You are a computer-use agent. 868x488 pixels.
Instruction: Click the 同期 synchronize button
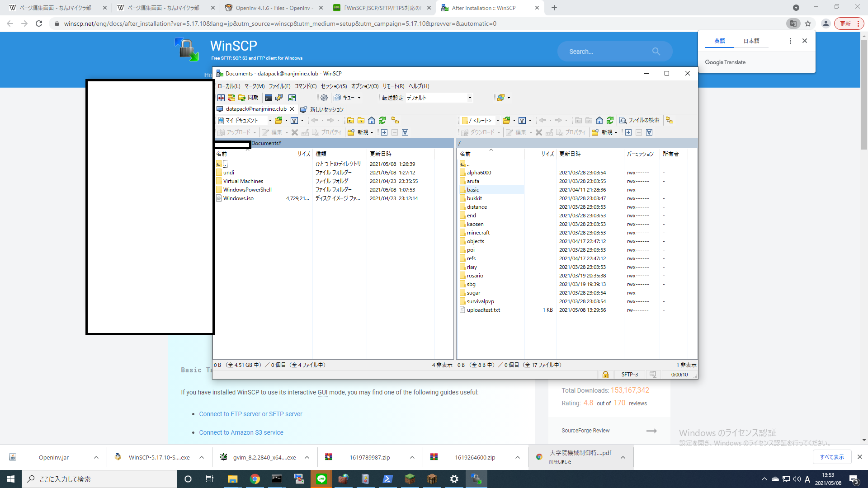(248, 98)
